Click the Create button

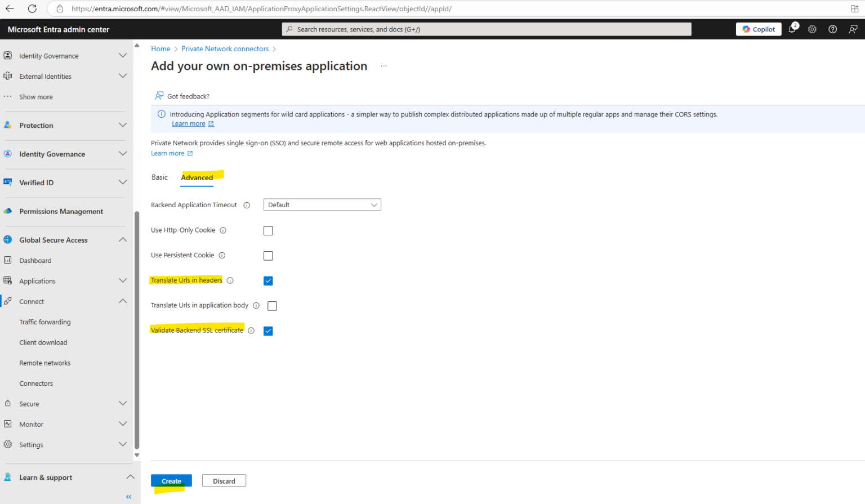click(x=171, y=480)
